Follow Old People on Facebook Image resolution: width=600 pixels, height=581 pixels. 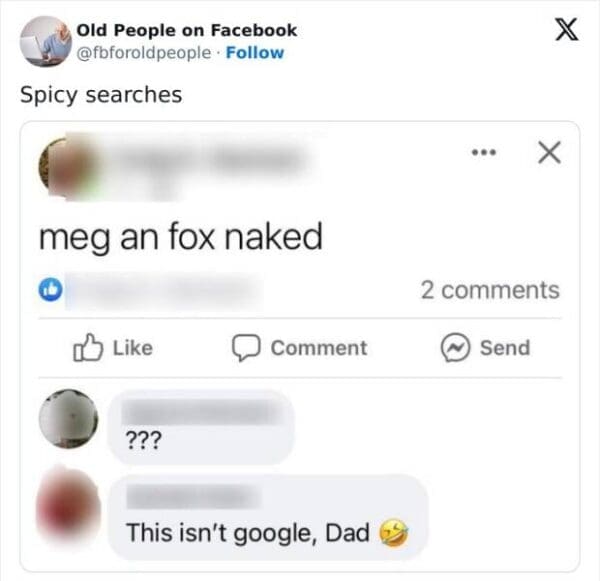click(x=257, y=52)
